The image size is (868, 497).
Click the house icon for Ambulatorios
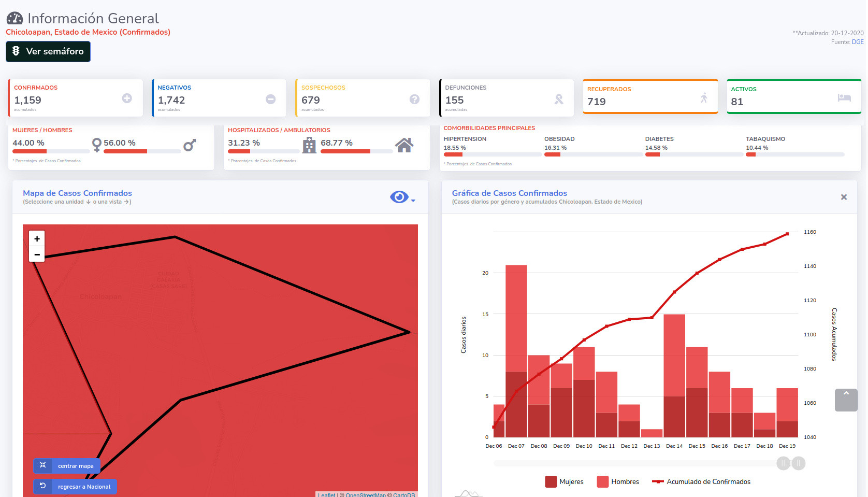404,145
